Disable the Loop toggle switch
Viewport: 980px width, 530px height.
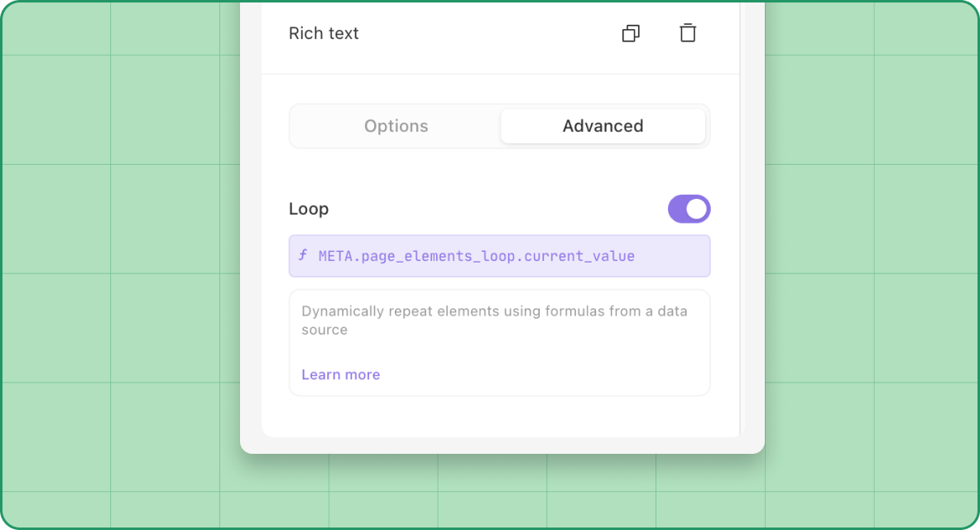pos(689,209)
